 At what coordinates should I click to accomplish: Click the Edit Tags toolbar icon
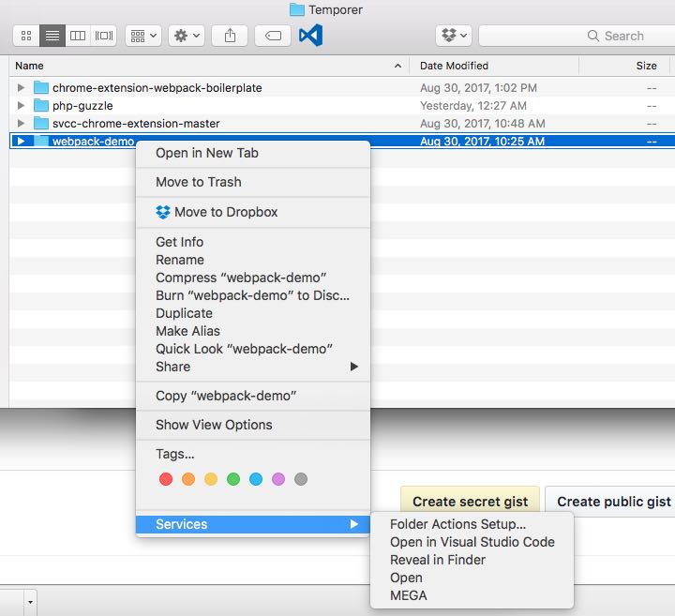click(272, 36)
